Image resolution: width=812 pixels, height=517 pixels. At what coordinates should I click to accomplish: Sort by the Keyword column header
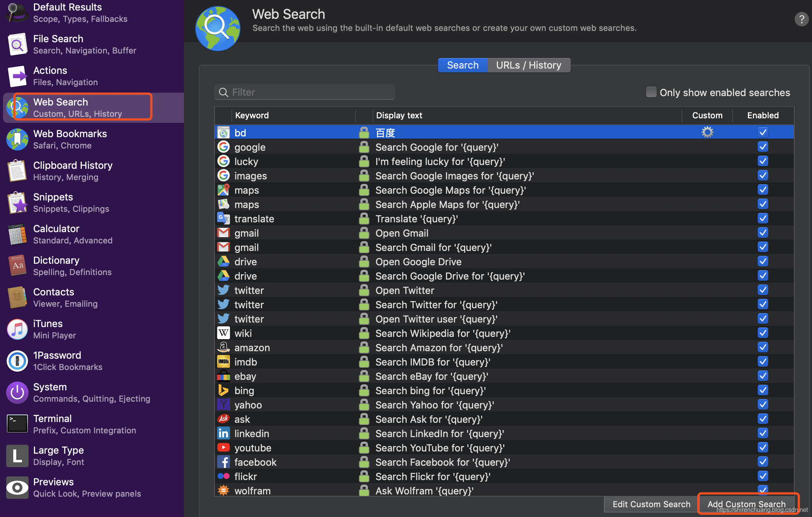pos(294,115)
